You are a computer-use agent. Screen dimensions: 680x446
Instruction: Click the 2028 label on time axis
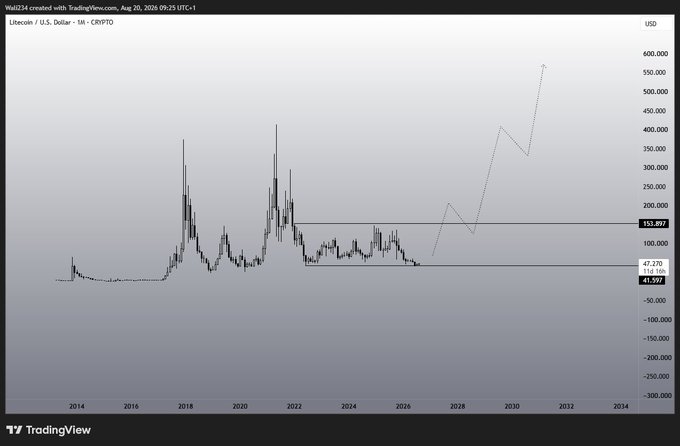point(458,406)
